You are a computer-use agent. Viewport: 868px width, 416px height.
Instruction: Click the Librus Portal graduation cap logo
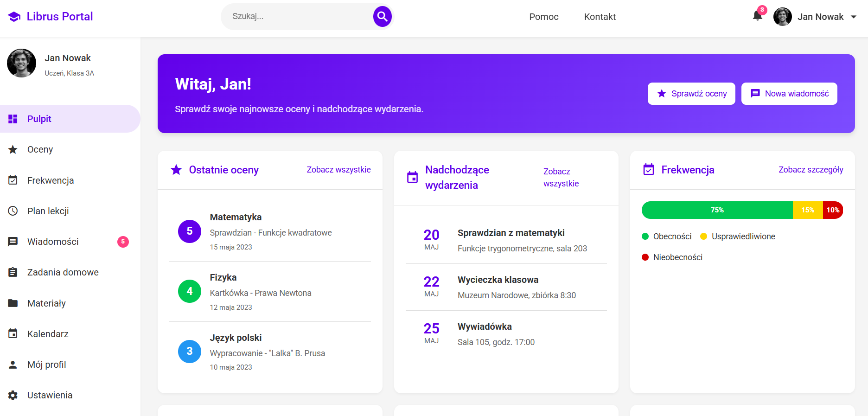[x=14, y=17]
